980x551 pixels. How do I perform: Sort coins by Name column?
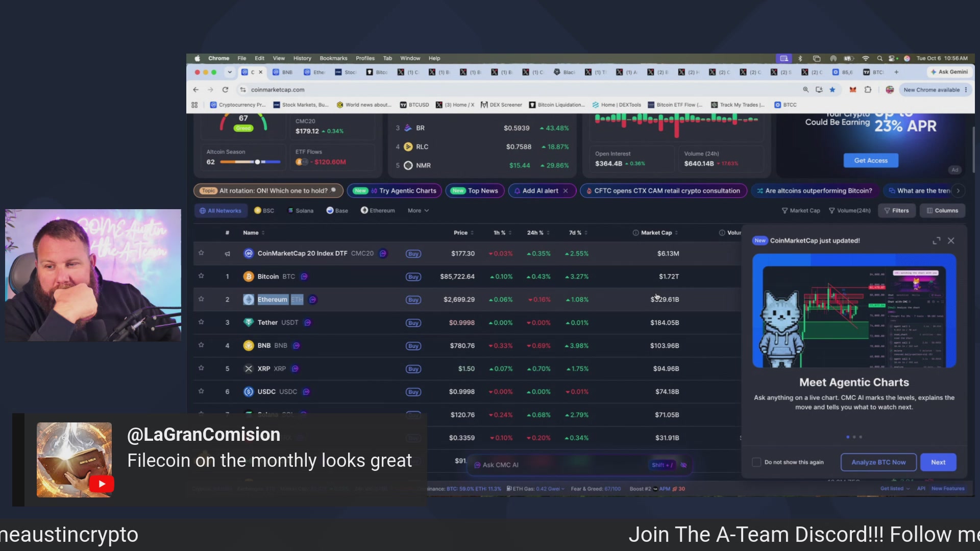254,233
